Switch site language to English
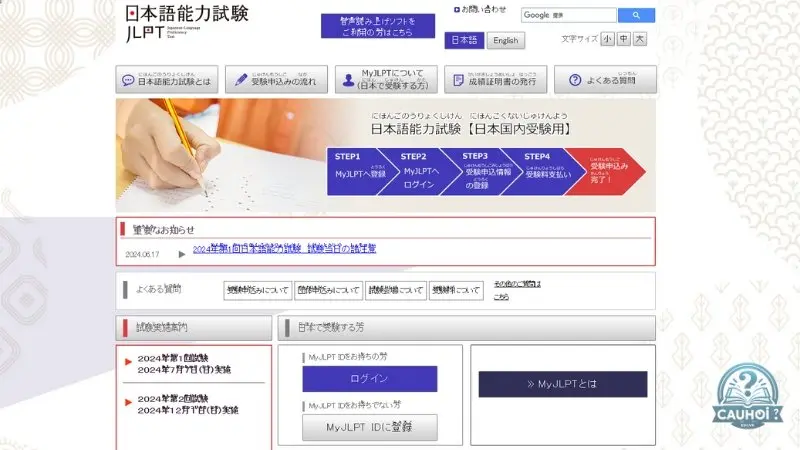This screenshot has width=800, height=450. pyautogui.click(x=506, y=40)
